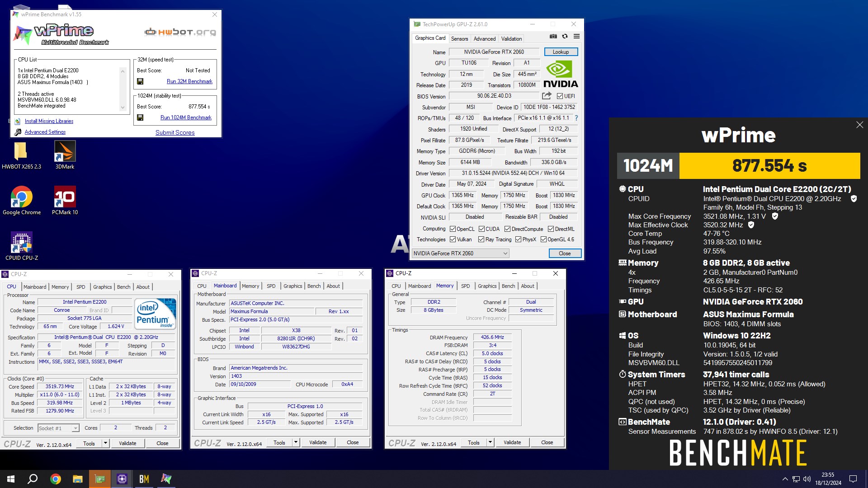This screenshot has width=868, height=488.
Task: Open the Submit Scores link in wPrime
Action: point(175,132)
